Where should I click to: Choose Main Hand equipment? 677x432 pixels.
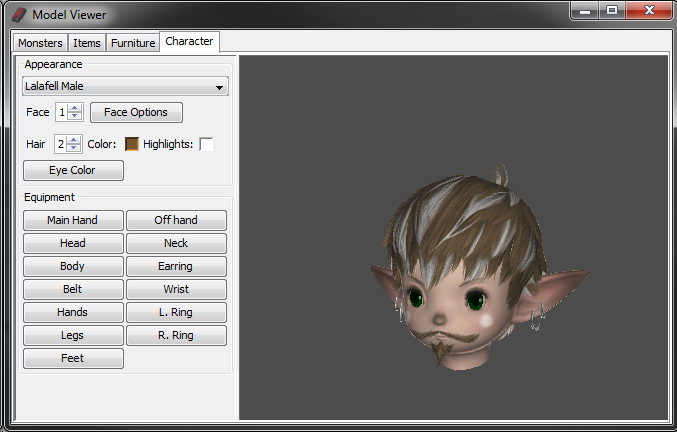tap(73, 220)
